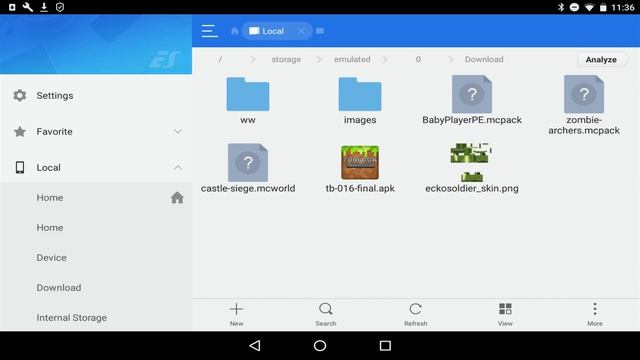This screenshot has height=360, width=640.
Task: Go to storage in breadcrumb path
Action: [286, 60]
